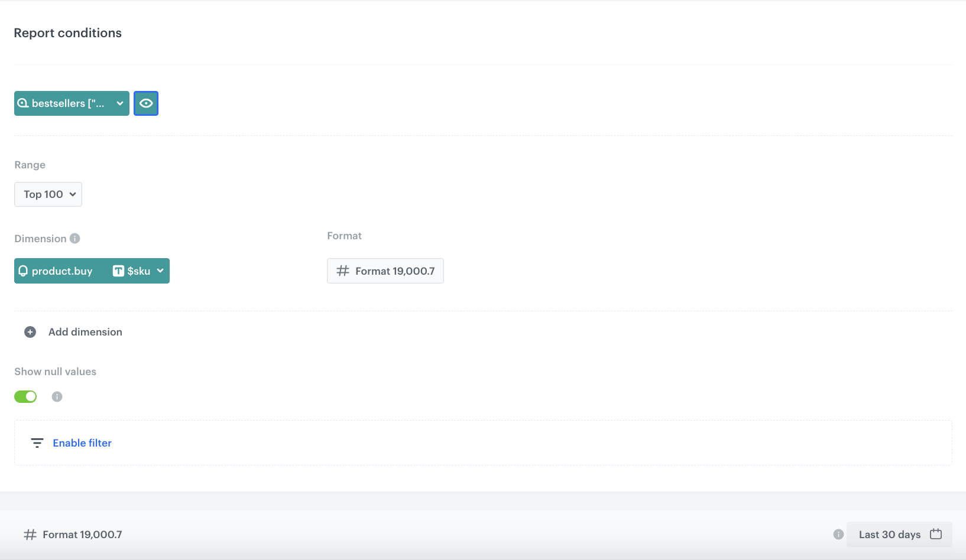The height and width of the screenshot is (560, 966).
Task: Click the filter icon beside Enable filter
Action: point(37,442)
